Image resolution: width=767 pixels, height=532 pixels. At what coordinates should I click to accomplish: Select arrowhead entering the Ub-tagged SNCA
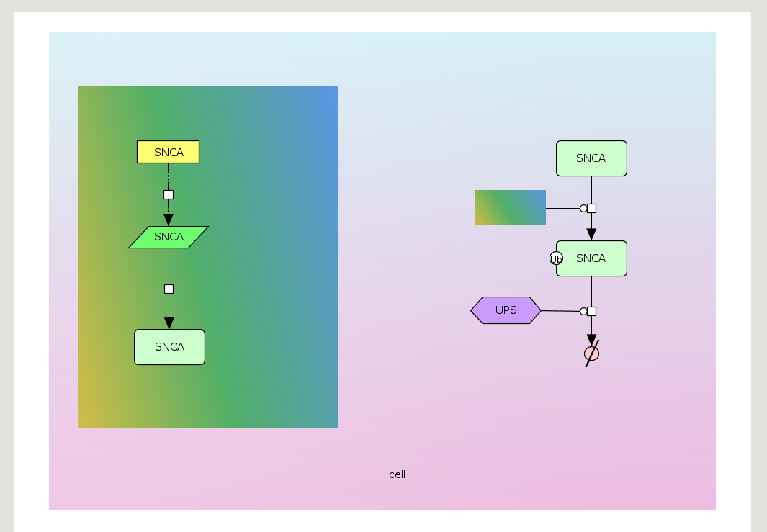coord(591,234)
